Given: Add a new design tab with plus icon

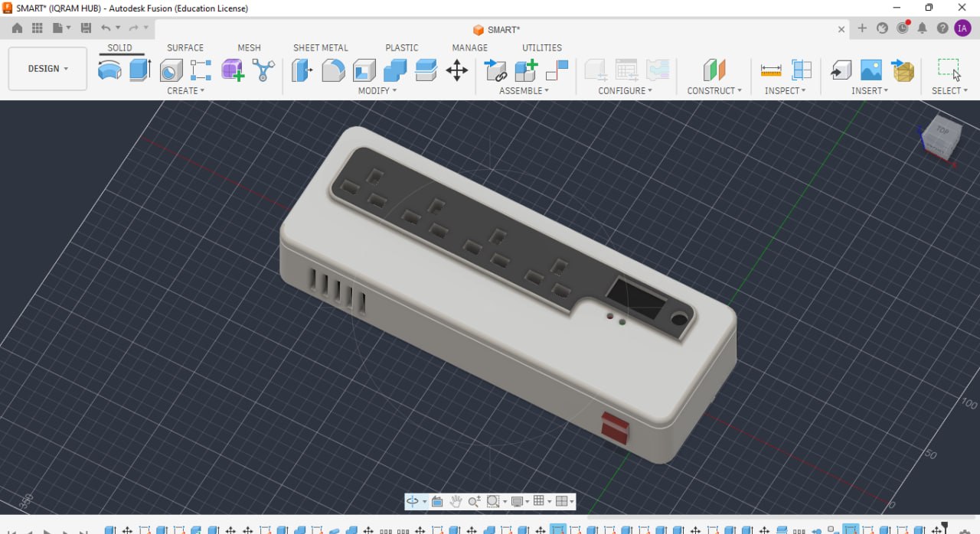Looking at the screenshot, I should click(x=862, y=28).
